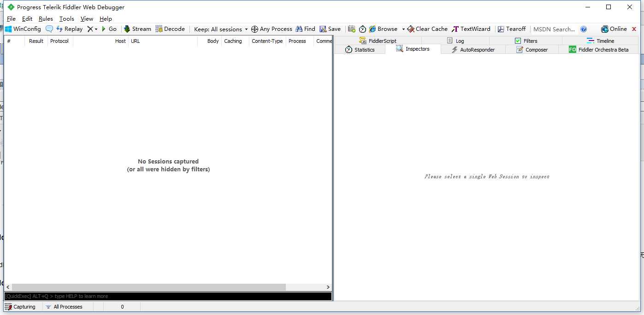Sort by the URL column header
The image size is (644, 315).
(163, 41)
